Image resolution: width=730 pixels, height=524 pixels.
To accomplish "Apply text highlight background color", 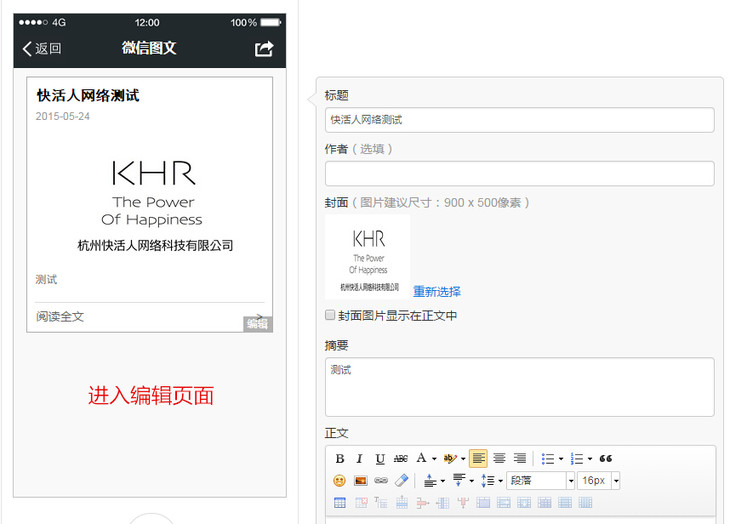I will (450, 459).
